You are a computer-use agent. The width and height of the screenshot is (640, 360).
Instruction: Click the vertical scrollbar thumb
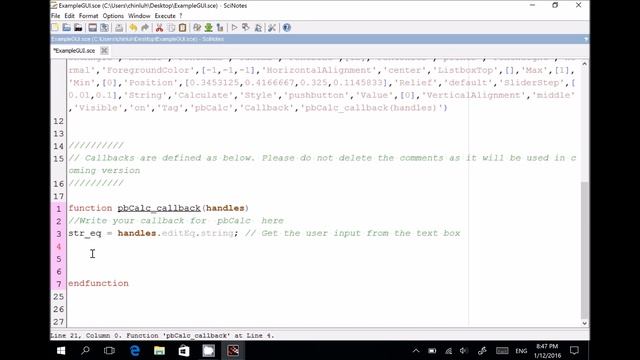pyautogui.click(x=584, y=250)
